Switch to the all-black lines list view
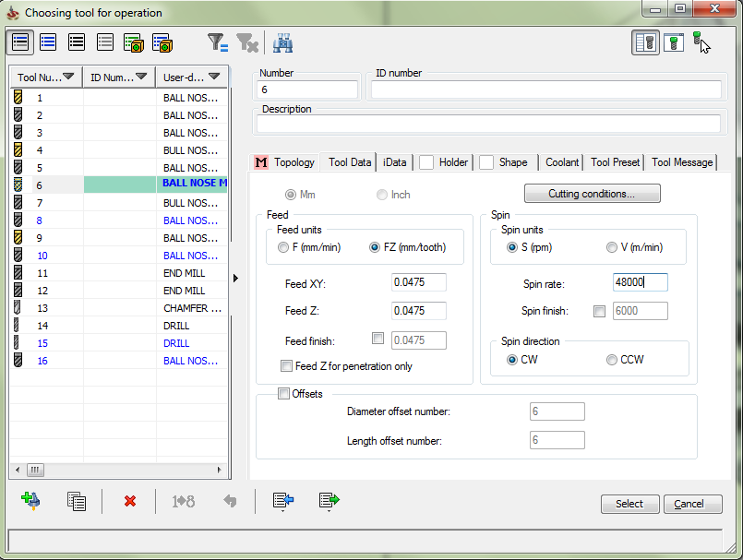Image resolution: width=743 pixels, height=560 pixels. pos(77,42)
